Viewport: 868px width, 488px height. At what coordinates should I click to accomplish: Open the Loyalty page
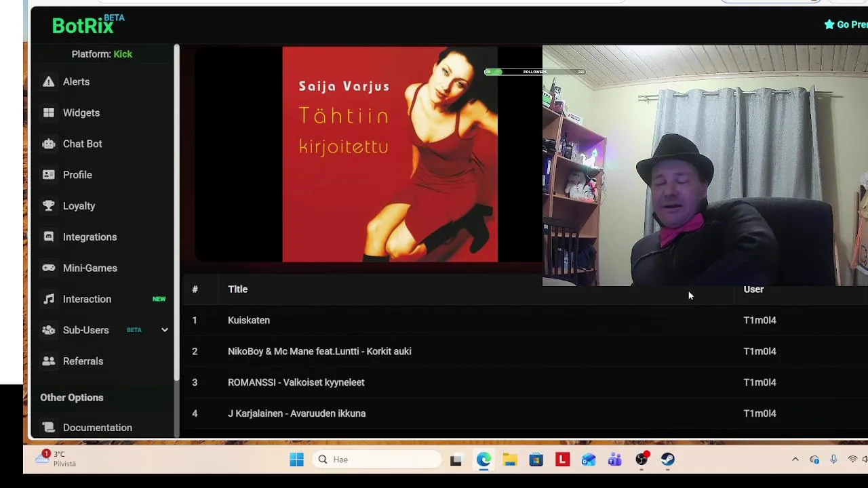point(79,206)
